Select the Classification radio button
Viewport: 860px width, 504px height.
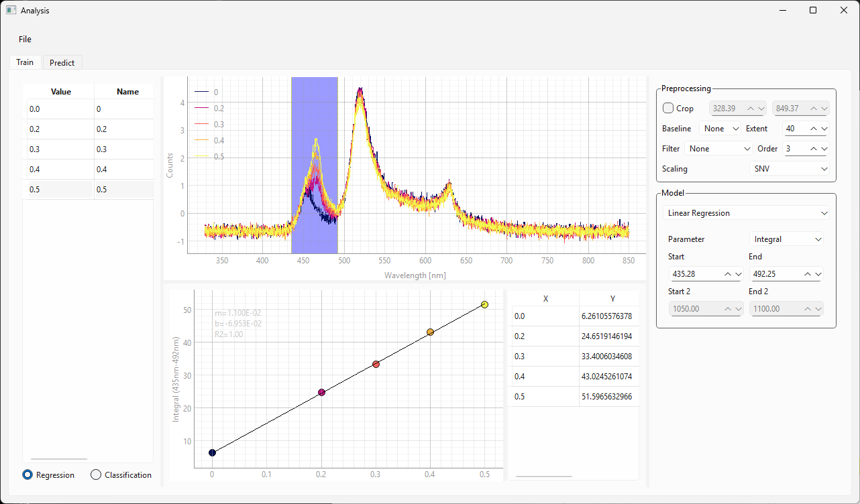96,475
